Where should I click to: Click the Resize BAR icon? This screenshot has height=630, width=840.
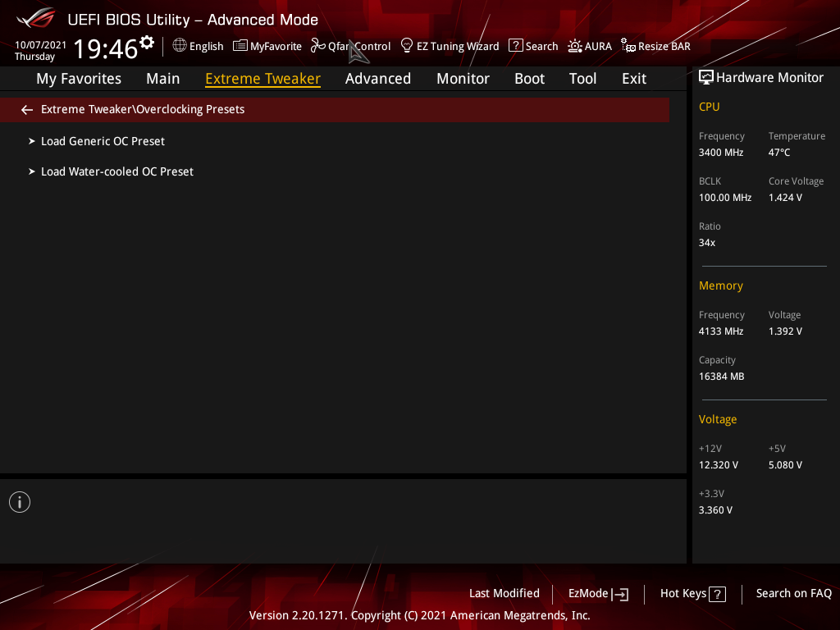click(628, 46)
